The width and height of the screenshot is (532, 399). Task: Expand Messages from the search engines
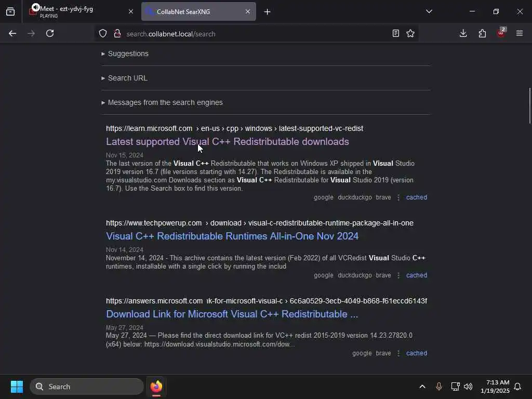162,102
